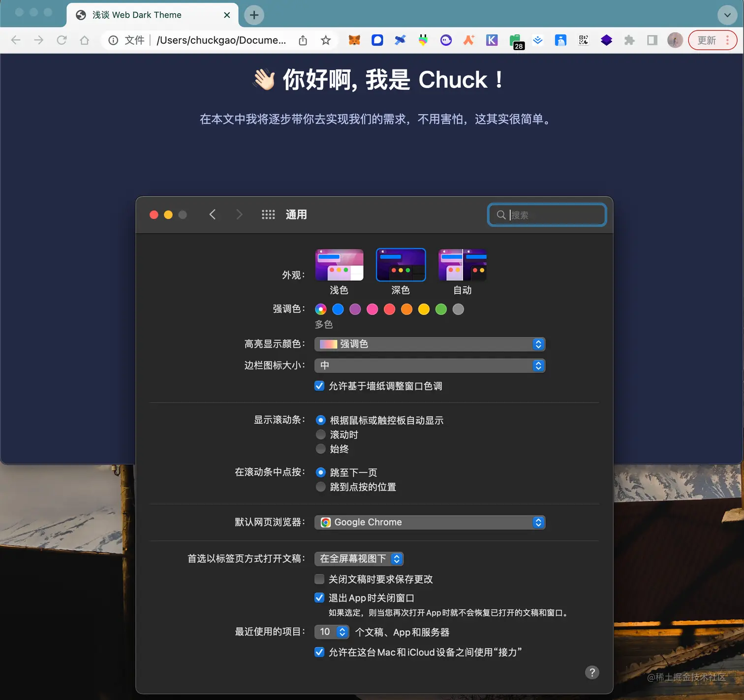Click the share icon in the address bar
Screen dimensions: 744x700
(x=303, y=40)
